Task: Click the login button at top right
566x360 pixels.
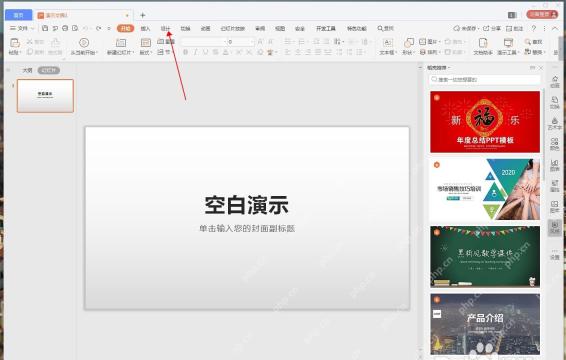Action: [x=542, y=14]
